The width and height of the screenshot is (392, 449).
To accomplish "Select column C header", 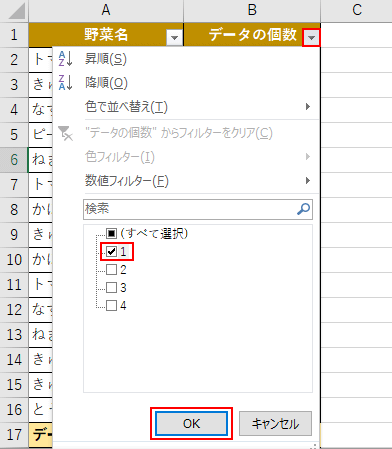I will coord(357,10).
